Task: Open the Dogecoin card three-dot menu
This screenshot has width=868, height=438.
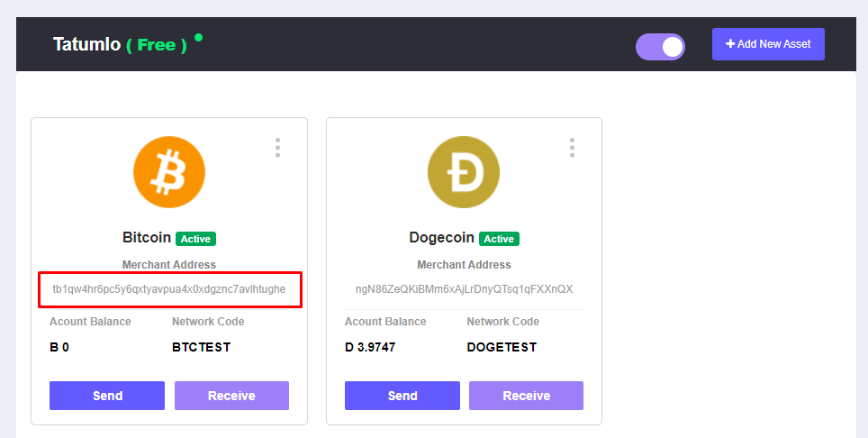Action: (x=572, y=148)
